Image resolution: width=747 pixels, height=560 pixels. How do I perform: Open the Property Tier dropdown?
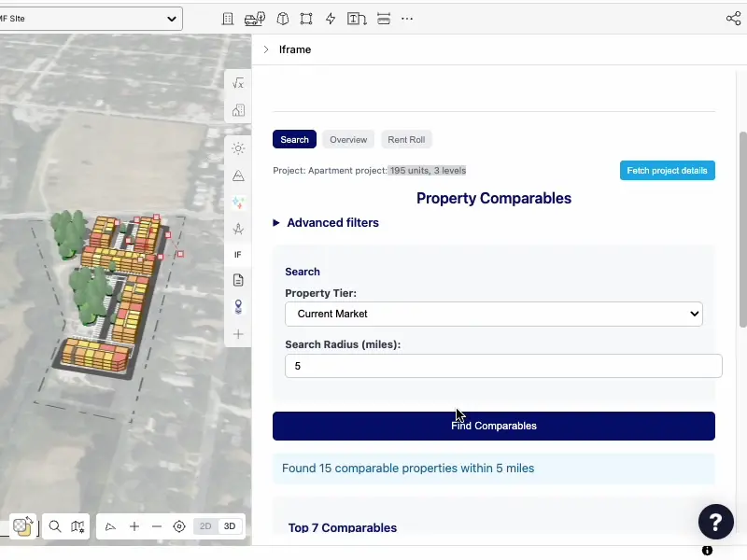pyautogui.click(x=494, y=314)
